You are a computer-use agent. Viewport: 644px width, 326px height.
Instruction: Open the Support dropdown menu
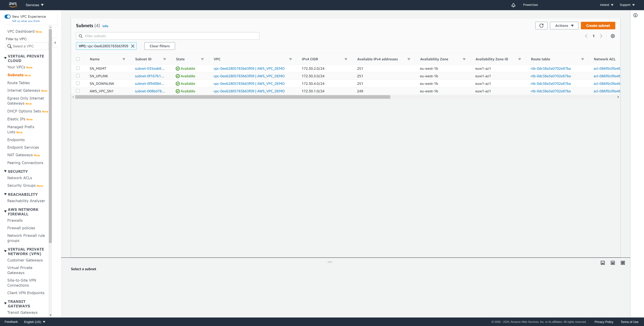[627, 5]
